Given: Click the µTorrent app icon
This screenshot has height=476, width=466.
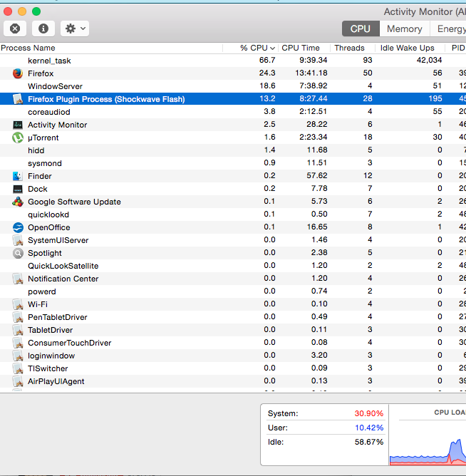Looking at the screenshot, I should 18,138.
